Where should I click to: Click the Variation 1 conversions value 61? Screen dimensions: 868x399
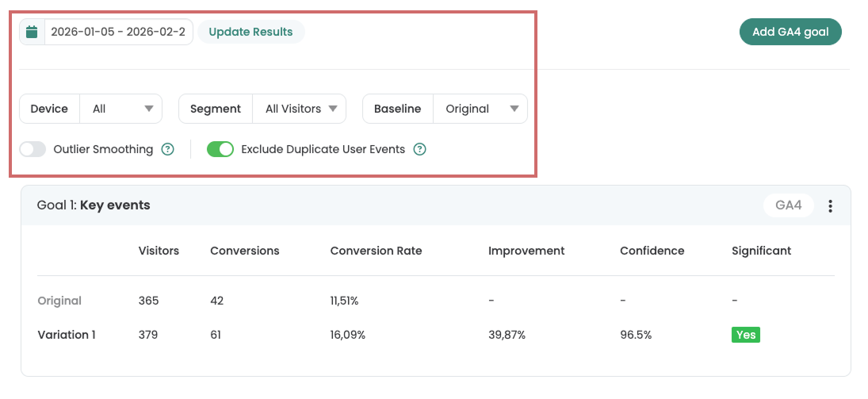(216, 336)
